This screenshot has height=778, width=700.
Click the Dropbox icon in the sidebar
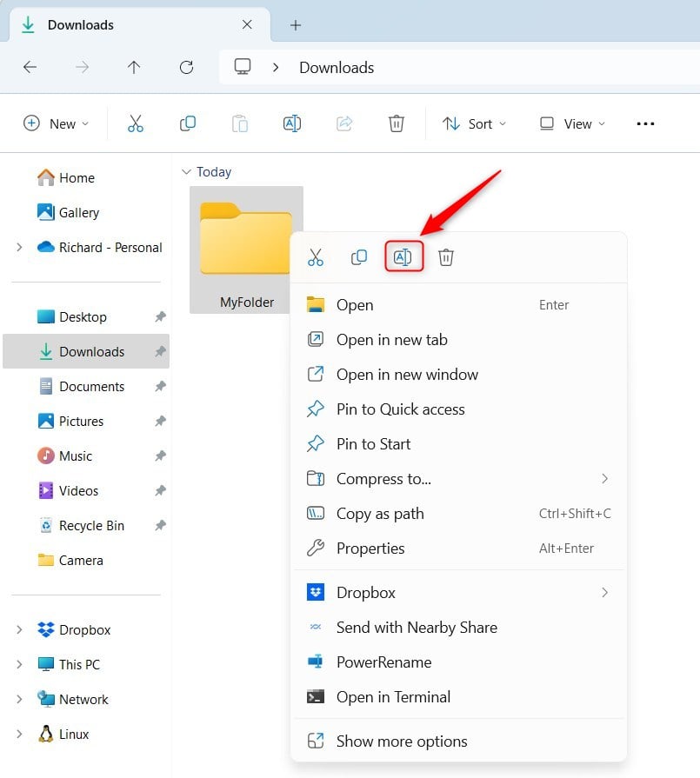click(46, 629)
